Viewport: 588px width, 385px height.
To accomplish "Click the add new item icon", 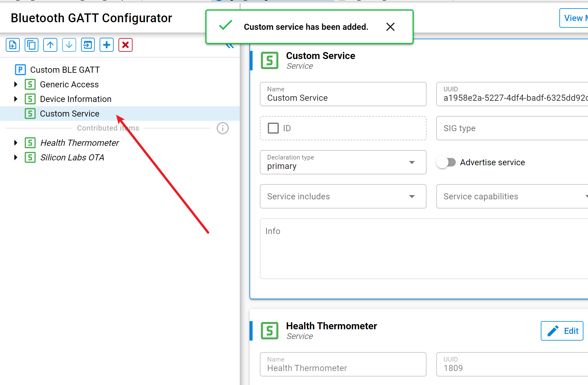I will [x=13, y=45].
